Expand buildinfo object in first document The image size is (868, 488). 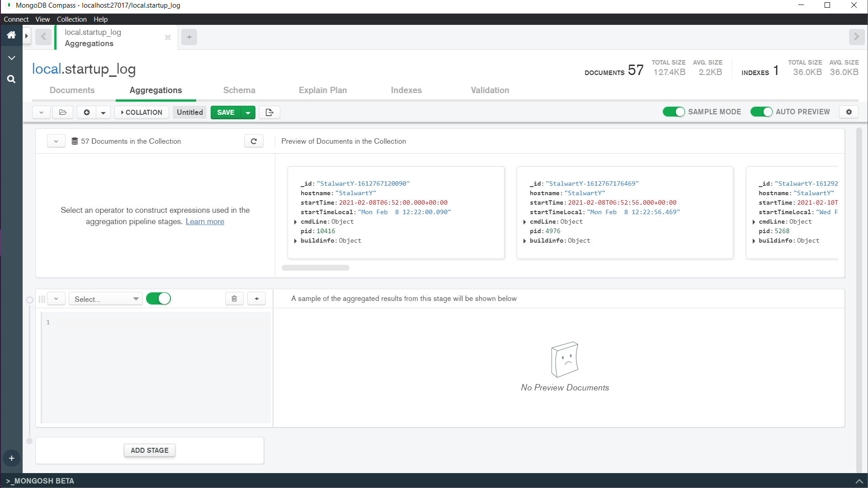coord(295,241)
